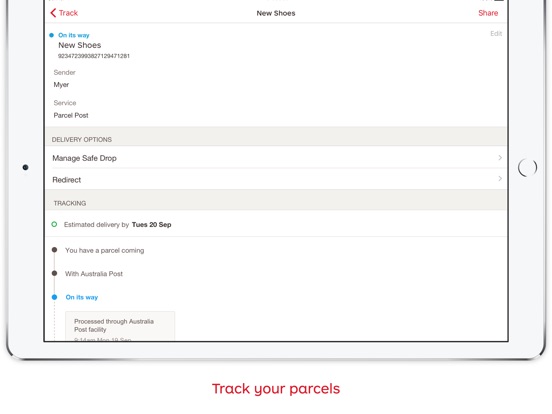Tap the sender name 'Myer'
This screenshot has height=414, width=552.
[x=61, y=85]
